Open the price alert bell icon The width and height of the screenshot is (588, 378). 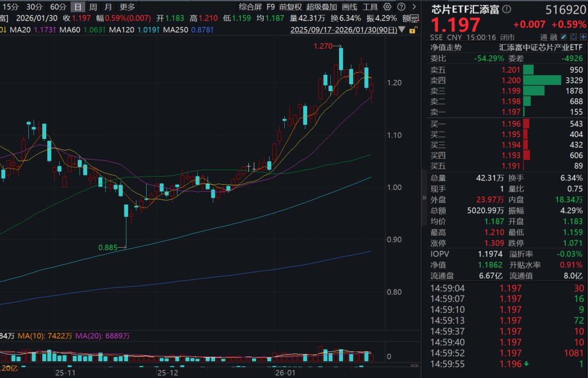pos(573,37)
